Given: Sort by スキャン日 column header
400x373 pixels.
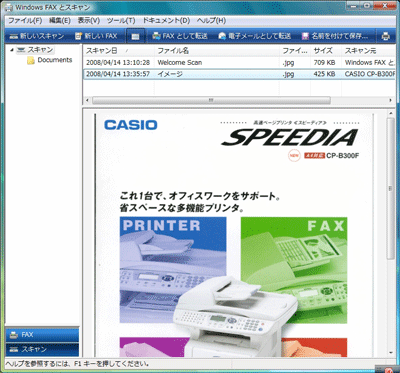Looking at the screenshot, I should [x=119, y=51].
